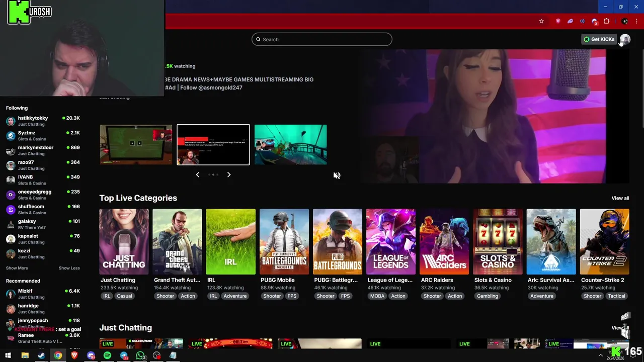Open jennypopach in Recommended
Viewport: 644px width, 362px height.
pyautogui.click(x=43, y=323)
